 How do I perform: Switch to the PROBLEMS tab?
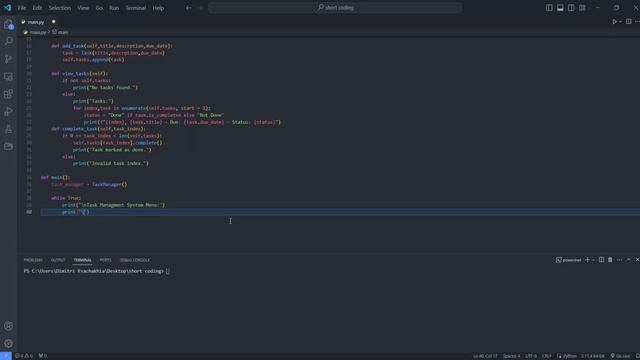(33, 260)
